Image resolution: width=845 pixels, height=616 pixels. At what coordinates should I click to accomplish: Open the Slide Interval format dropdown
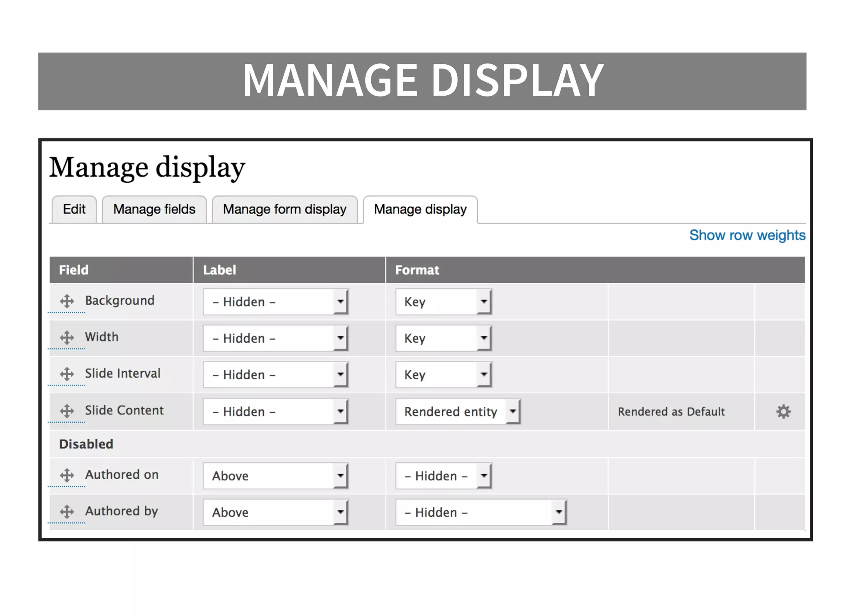444,374
